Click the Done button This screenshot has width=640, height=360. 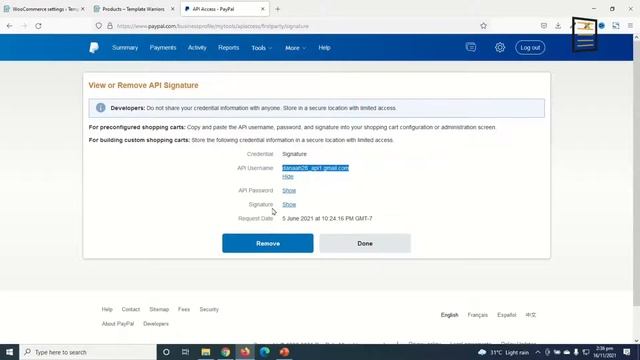(365, 243)
